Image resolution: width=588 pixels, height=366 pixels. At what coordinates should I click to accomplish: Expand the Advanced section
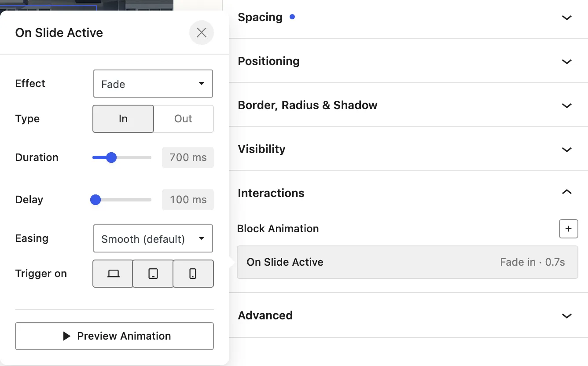(408, 315)
